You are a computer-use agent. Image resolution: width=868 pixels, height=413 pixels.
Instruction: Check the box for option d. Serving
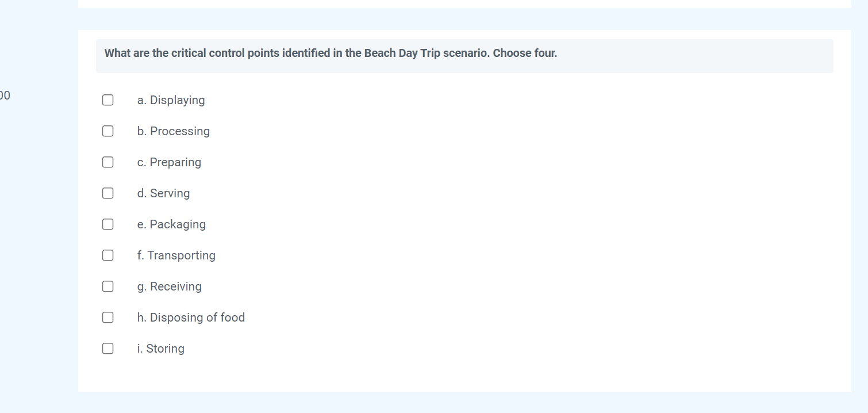point(107,193)
